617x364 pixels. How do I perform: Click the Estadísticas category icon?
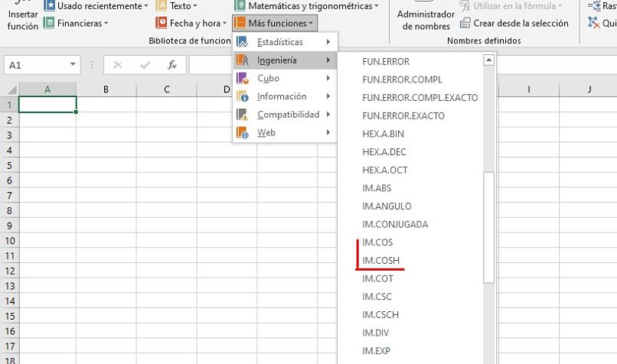(243, 42)
